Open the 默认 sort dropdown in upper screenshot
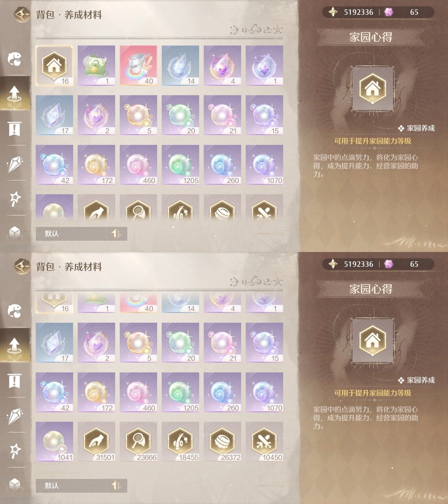This screenshot has width=448, height=504. tap(71, 233)
